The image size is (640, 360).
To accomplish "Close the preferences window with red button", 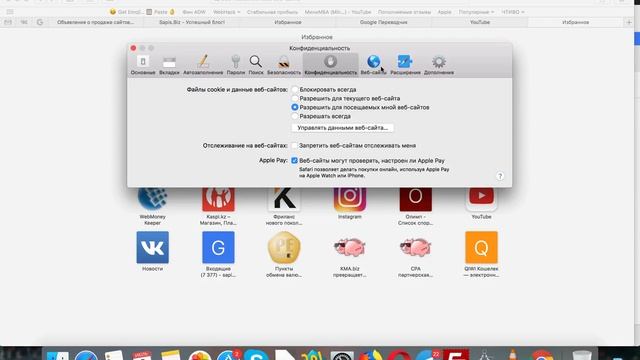I will pos(133,48).
